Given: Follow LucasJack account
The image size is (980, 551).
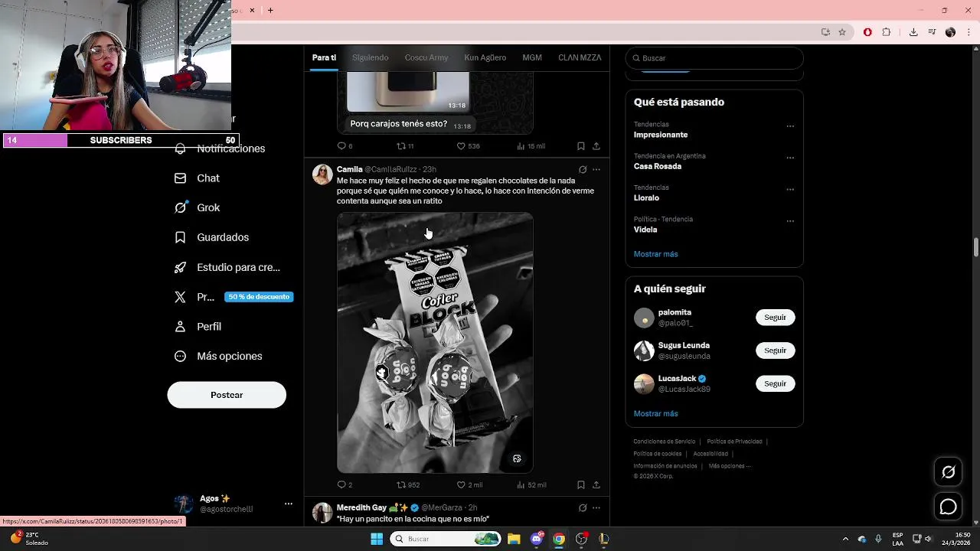Looking at the screenshot, I should click(775, 383).
